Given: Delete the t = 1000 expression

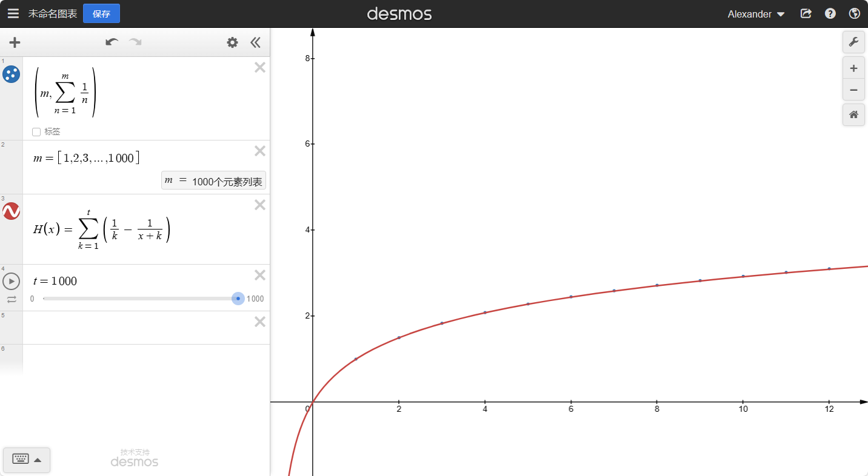Looking at the screenshot, I should pyautogui.click(x=260, y=275).
